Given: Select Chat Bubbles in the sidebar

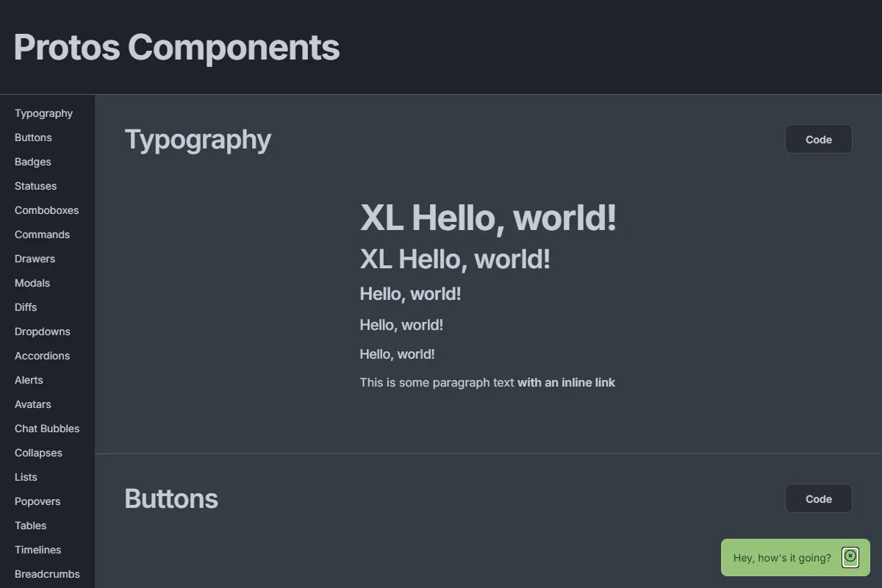Looking at the screenshot, I should [47, 429].
